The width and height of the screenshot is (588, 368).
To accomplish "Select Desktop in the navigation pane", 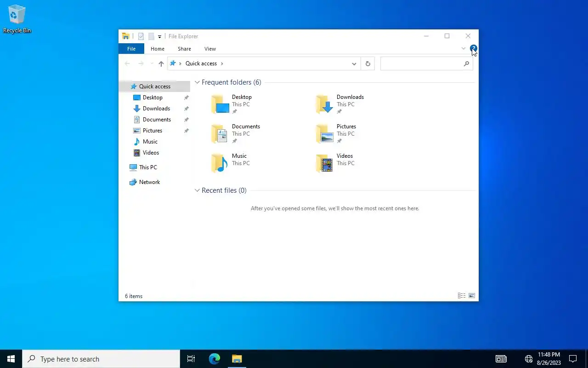I will click(154, 98).
